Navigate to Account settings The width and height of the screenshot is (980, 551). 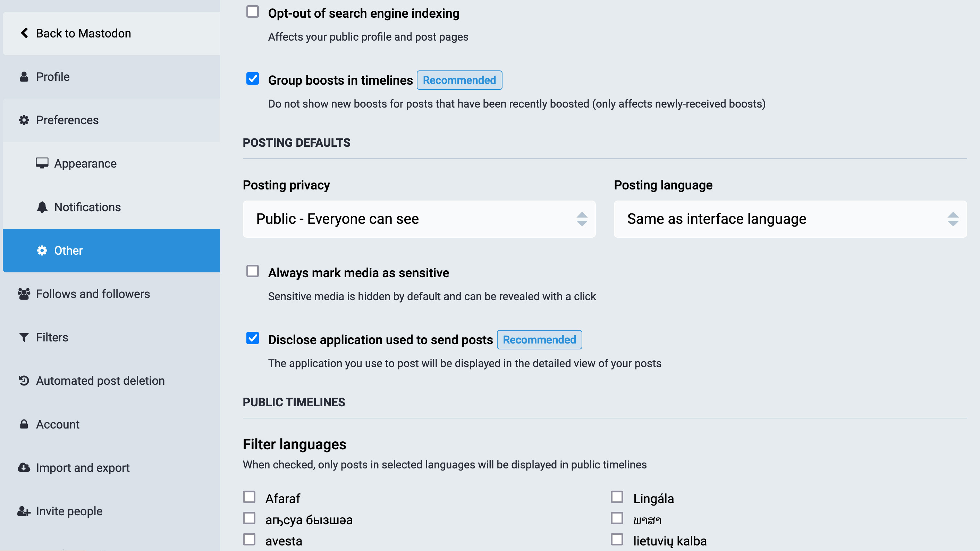[x=57, y=424]
